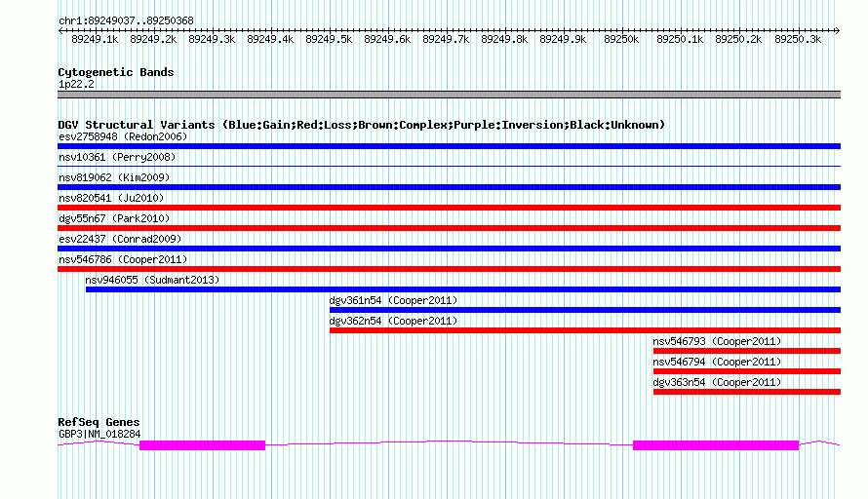This screenshot has width=868, height=499.
Task: Select the 89250k ruler tick label
Action: 621,39
